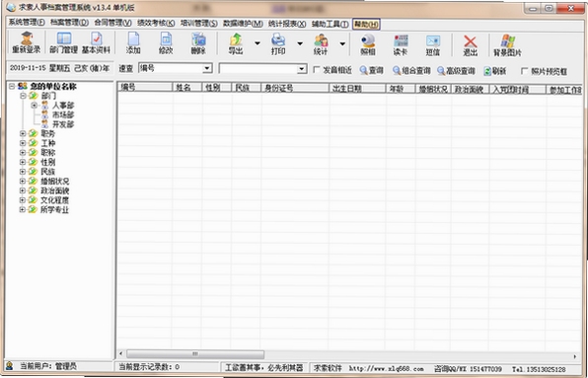Click the table scrollbar left arrow

(x=120, y=354)
